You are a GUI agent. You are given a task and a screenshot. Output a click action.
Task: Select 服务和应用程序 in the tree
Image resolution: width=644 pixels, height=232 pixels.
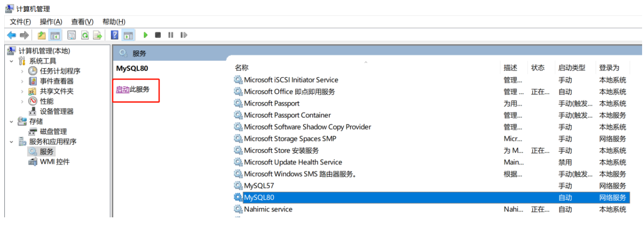[53, 142]
